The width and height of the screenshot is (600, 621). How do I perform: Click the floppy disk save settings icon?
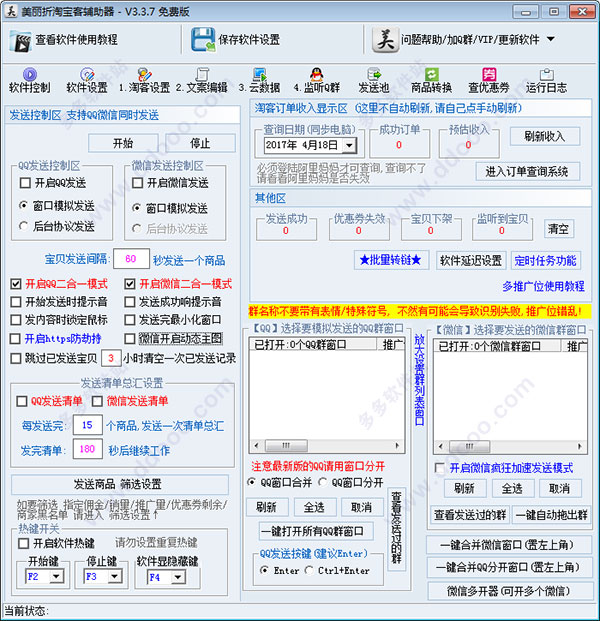coord(203,40)
